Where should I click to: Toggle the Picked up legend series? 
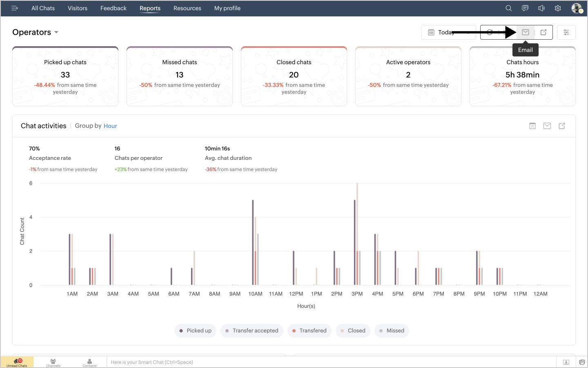196,331
